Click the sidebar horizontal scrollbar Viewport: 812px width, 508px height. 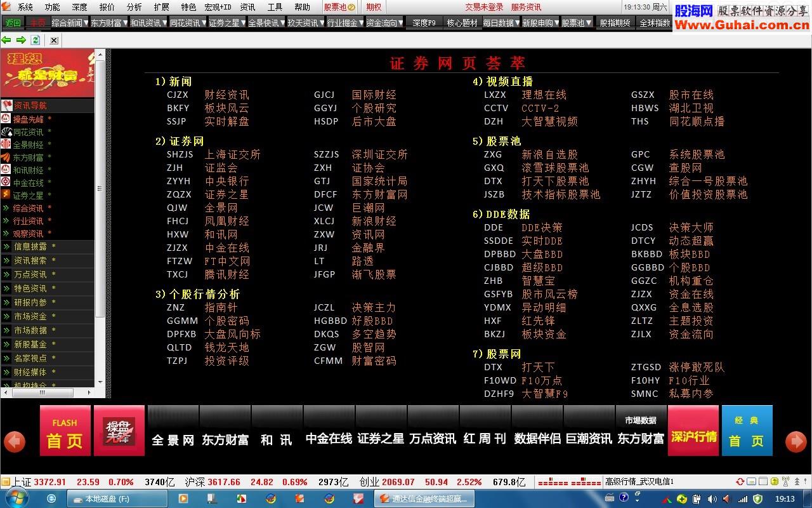pos(48,393)
